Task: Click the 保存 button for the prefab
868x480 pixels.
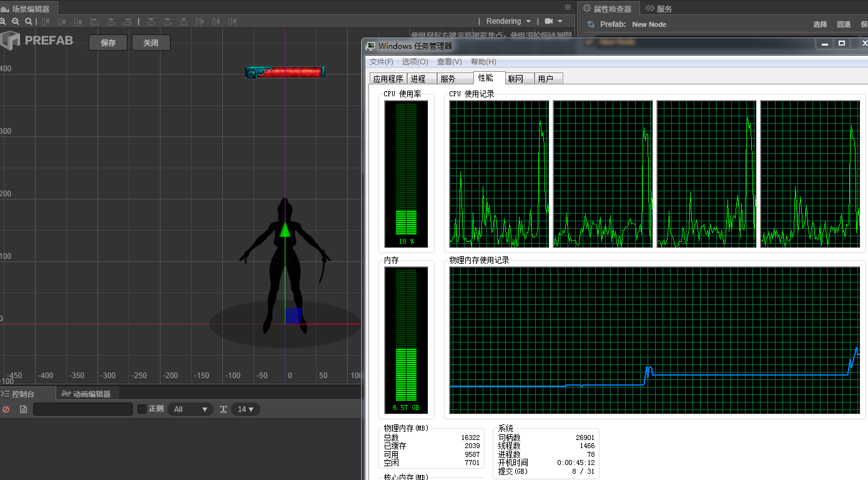Action: coord(108,42)
